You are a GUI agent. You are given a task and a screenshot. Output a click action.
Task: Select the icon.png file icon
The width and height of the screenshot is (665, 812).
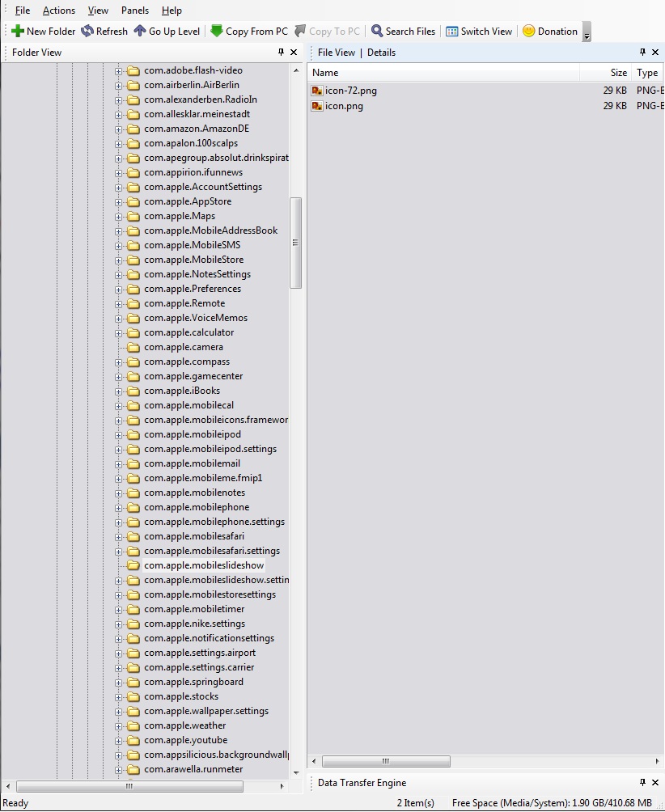point(317,106)
